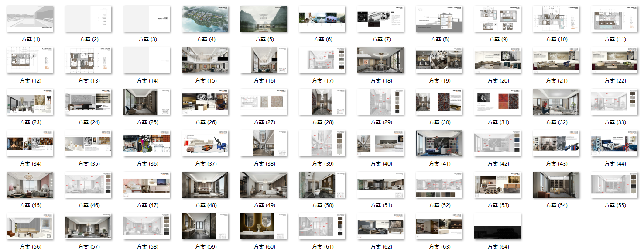This screenshot has width=644, height=252.
Task: Open thumbnail 方案 (18)
Action: tap(380, 60)
